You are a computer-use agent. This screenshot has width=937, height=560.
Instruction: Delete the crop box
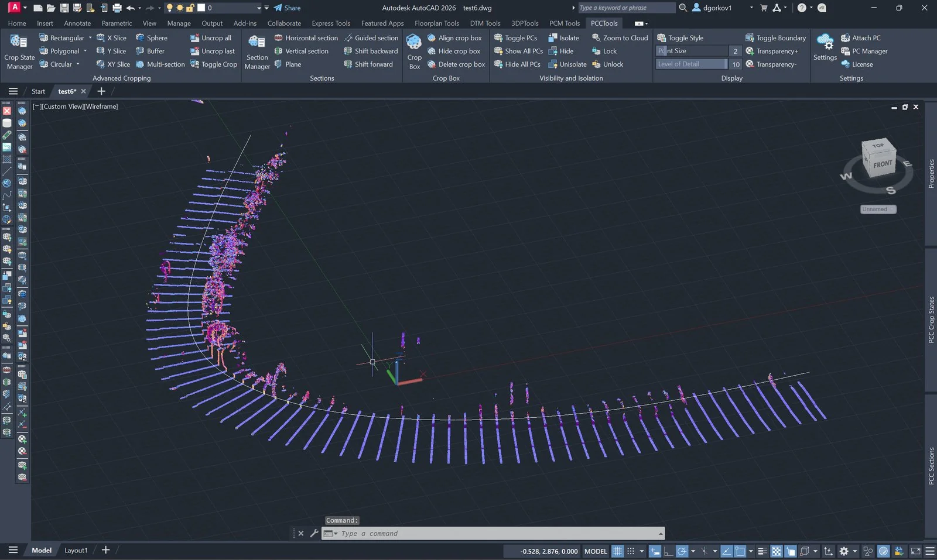point(456,64)
